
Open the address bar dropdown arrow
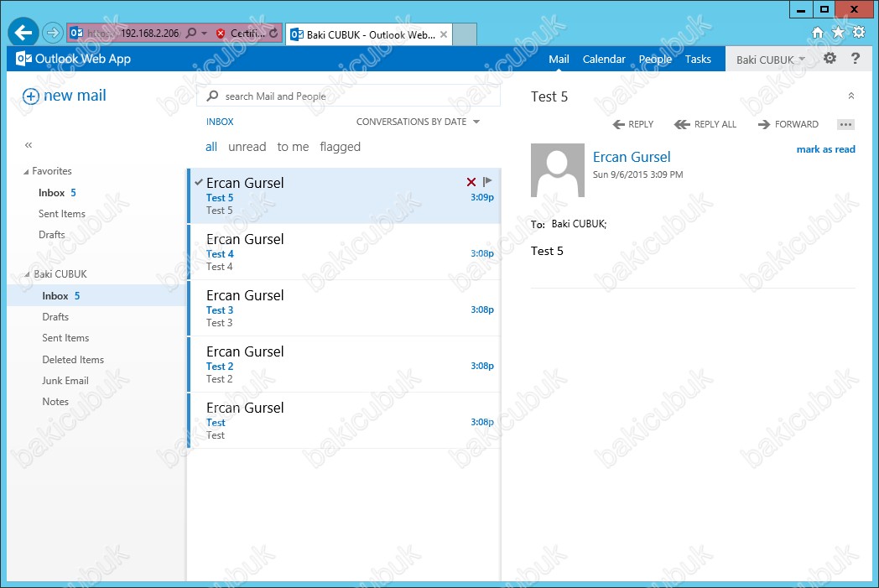pos(204,34)
